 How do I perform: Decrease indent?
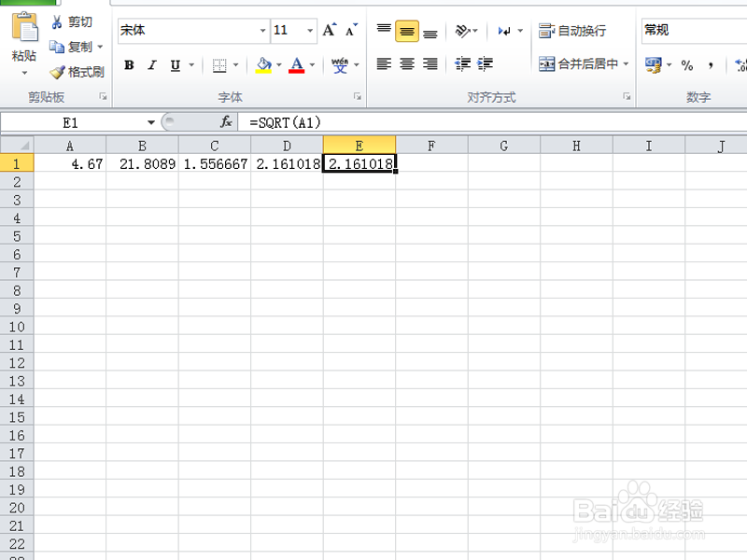pyautogui.click(x=462, y=63)
